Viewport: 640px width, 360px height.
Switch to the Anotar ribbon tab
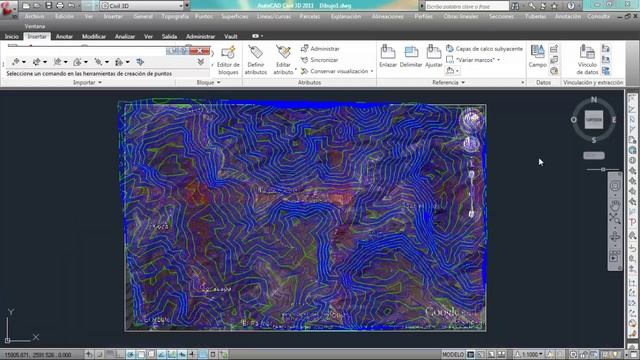click(x=64, y=36)
